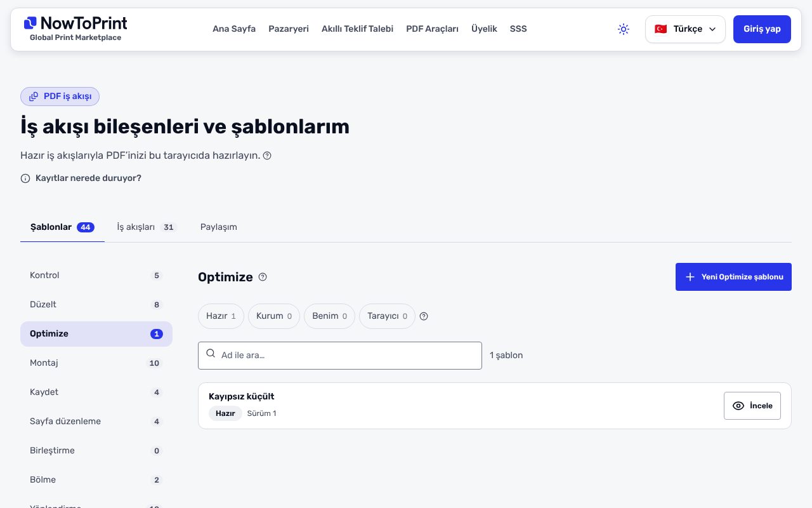The height and width of the screenshot is (508, 812).
Task: Click the Ad ile ara search field
Action: 340,356
